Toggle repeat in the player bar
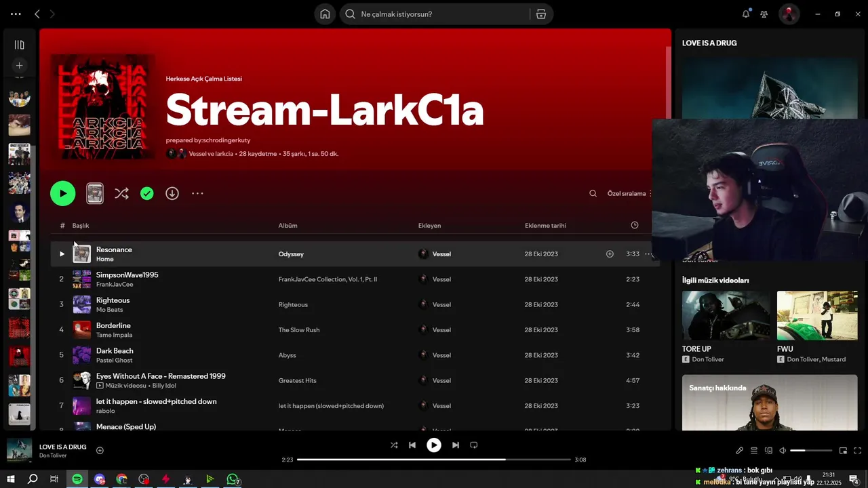 [474, 445]
